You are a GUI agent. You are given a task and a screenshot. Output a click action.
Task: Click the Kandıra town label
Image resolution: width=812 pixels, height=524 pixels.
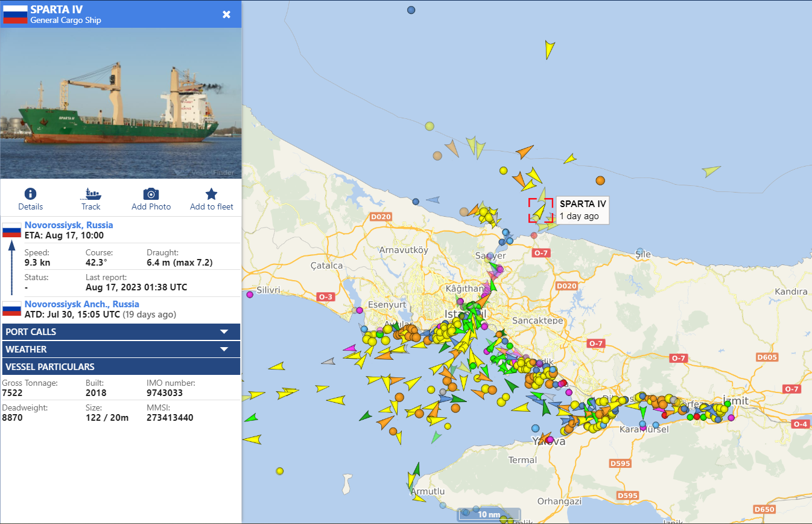click(x=791, y=292)
